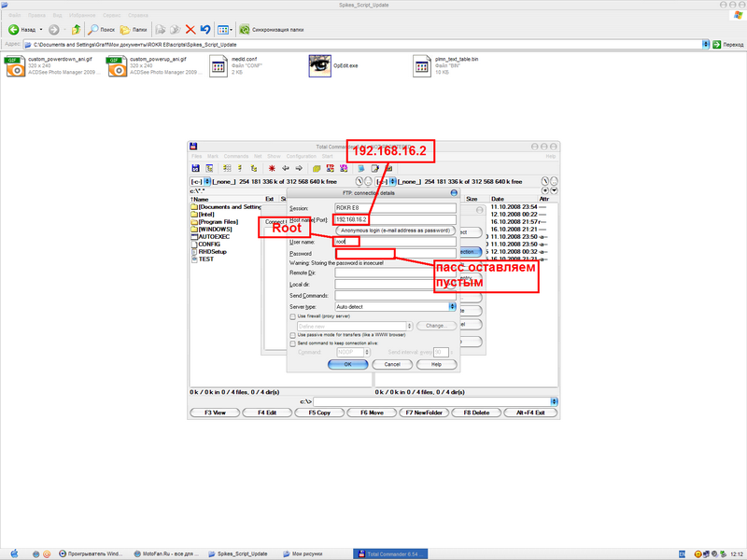
Task: Click the Anonymous login button
Action: click(395, 231)
